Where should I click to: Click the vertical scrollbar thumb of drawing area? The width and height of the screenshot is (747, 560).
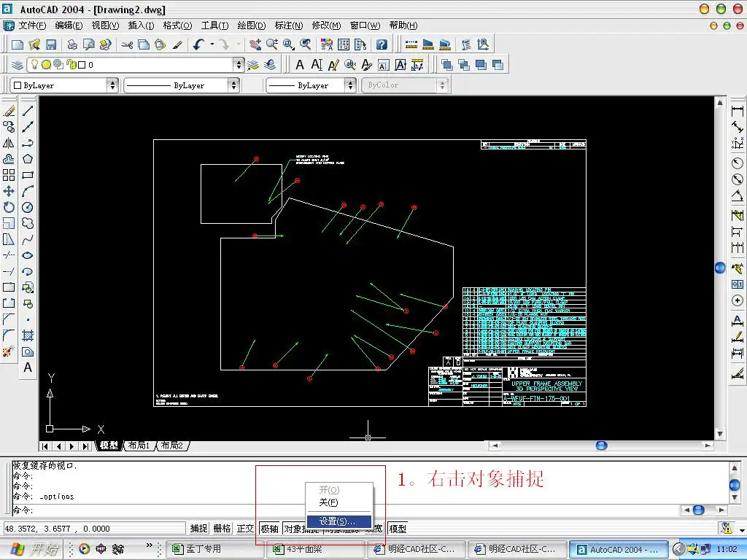pyautogui.click(x=720, y=268)
